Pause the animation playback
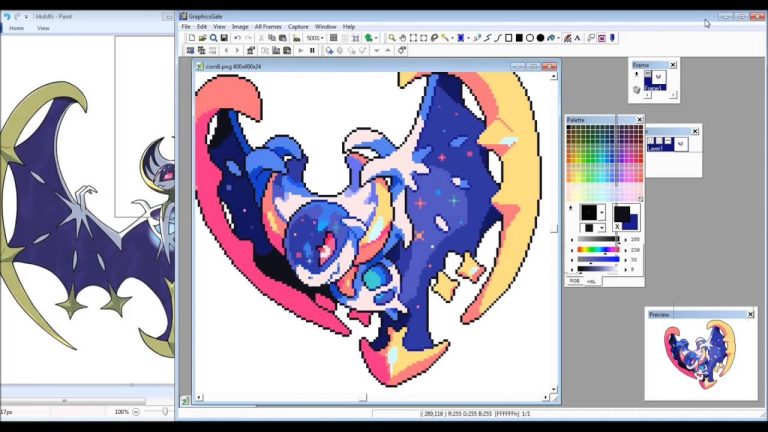 pos(312,50)
